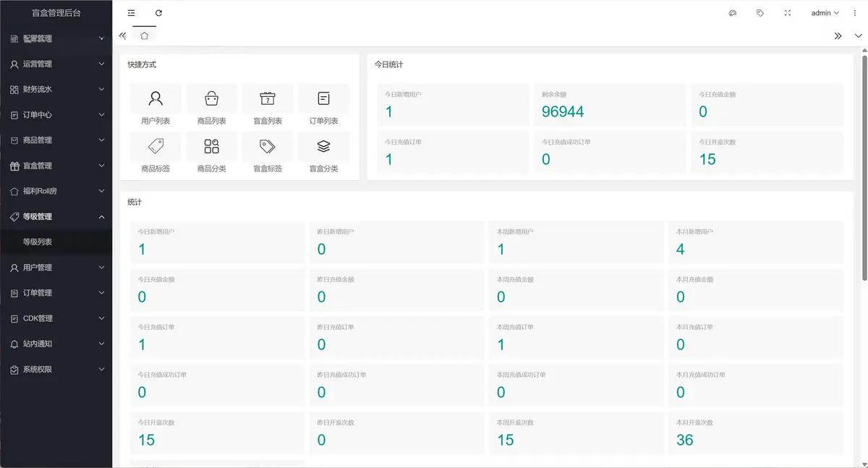Screen dimensions: 868x468
Task: Open the 订单管理 sidebar menu
Action: (x=56, y=293)
